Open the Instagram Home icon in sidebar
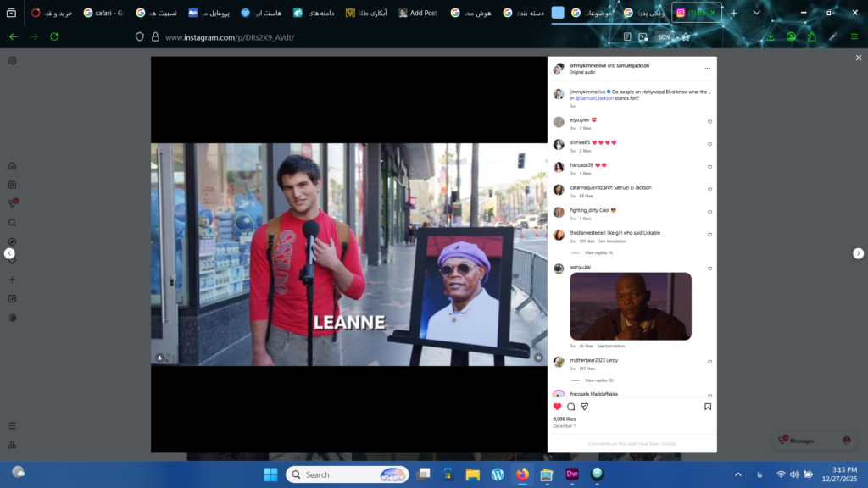 pyautogui.click(x=12, y=166)
